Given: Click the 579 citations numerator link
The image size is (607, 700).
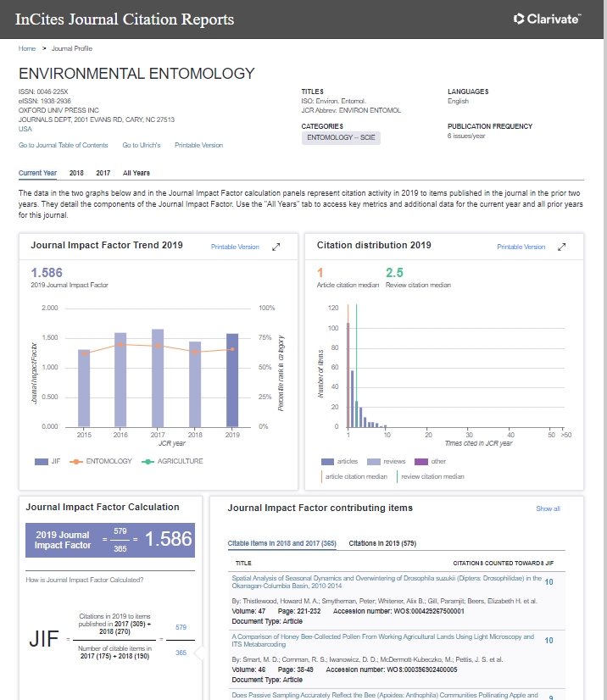Looking at the screenshot, I should (181, 627).
